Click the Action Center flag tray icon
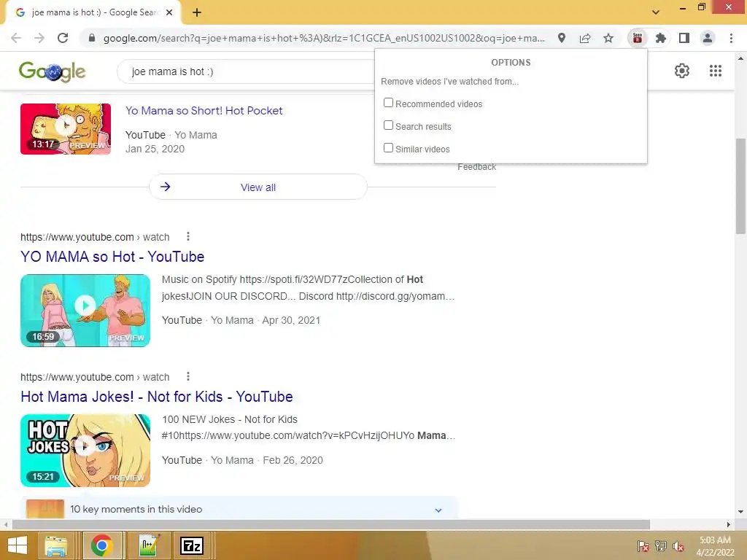Viewport: 747px width, 560px height. (643, 546)
